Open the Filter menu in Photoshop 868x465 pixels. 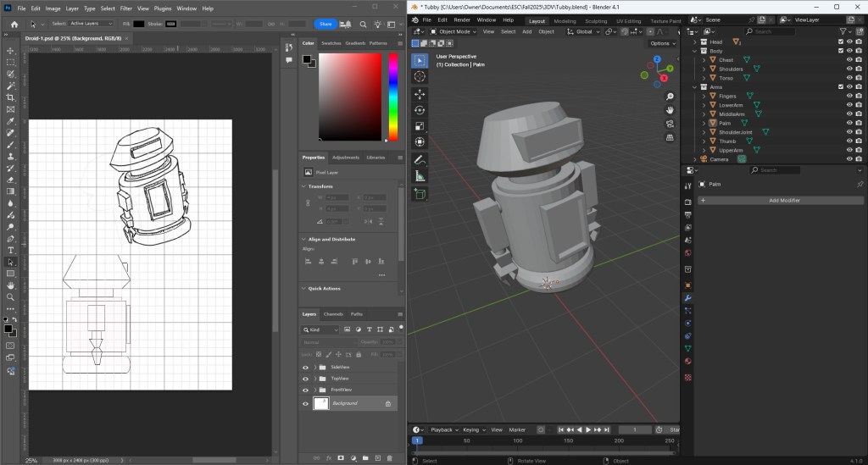125,8
